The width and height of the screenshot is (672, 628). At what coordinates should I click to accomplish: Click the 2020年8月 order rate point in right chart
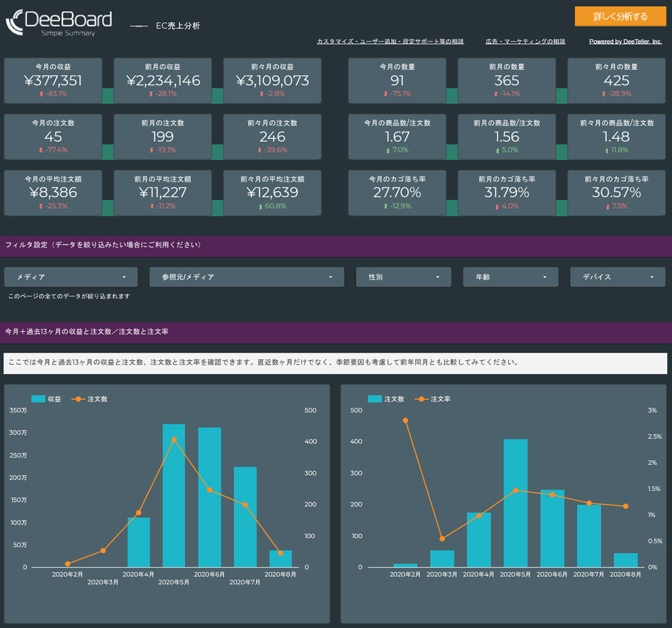(626, 506)
